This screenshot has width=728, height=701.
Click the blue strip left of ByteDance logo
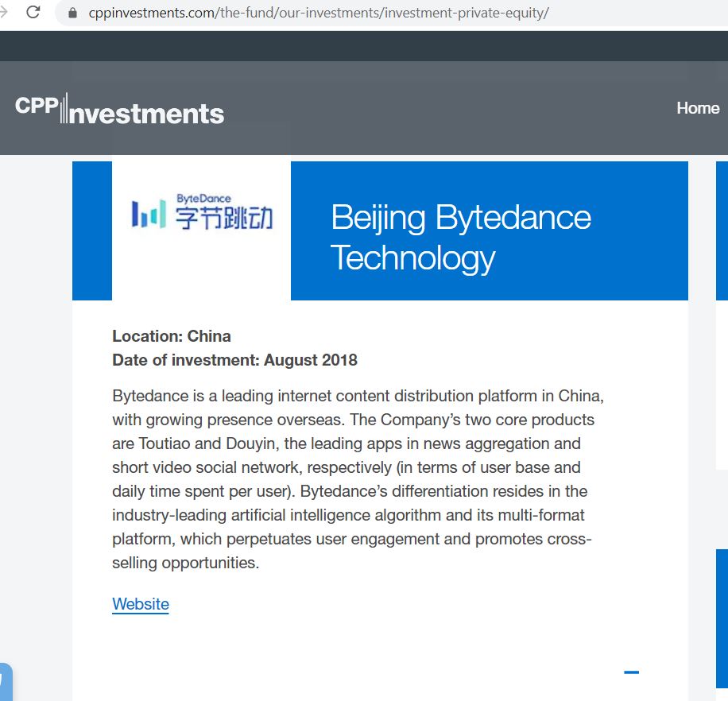[92, 230]
